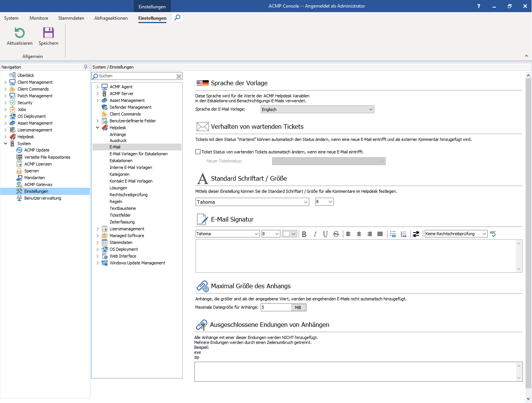Screen dimensions: 532x403
Task: Insert a numbered list in the signature
Action: click(x=404, y=234)
